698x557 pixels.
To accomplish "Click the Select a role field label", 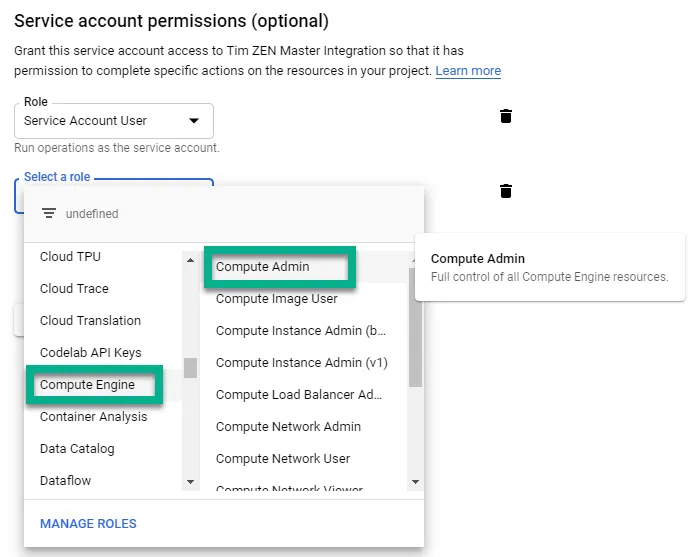I will [57, 177].
